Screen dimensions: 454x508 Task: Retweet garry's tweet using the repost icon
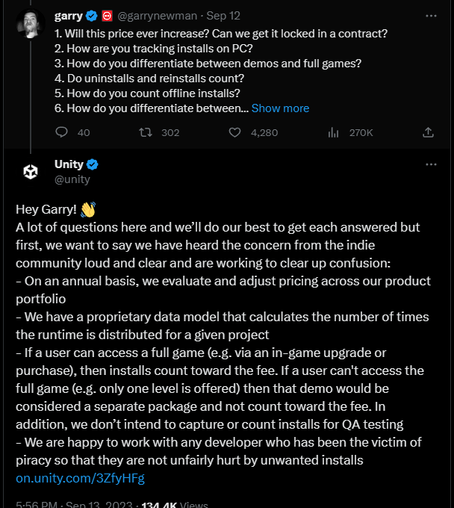point(146,133)
